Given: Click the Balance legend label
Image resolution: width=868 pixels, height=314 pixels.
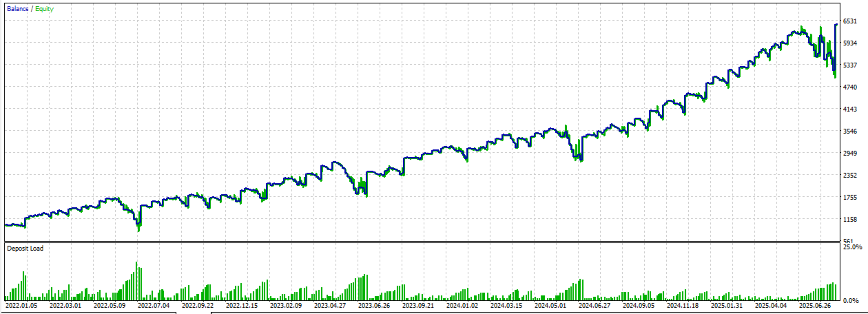Looking at the screenshot, I should 18,9.
